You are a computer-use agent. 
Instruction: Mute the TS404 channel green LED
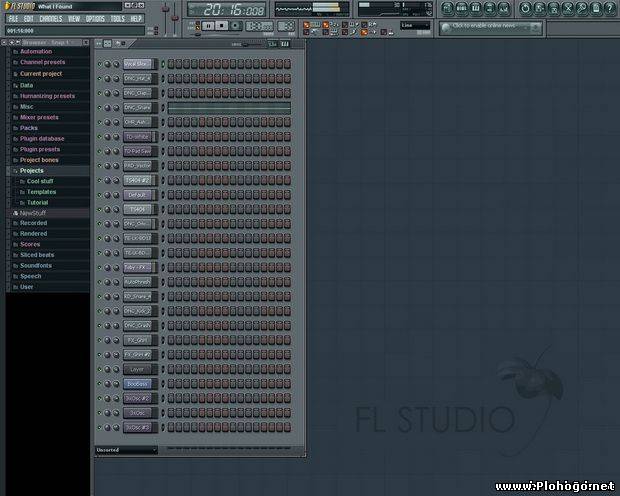[x=99, y=209]
